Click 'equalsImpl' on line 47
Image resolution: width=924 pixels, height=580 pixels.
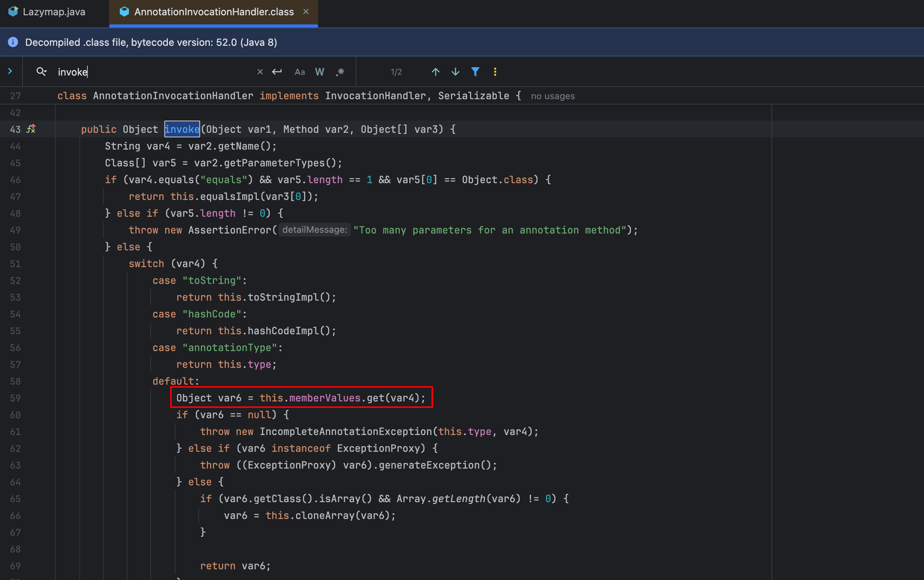pyautogui.click(x=230, y=197)
